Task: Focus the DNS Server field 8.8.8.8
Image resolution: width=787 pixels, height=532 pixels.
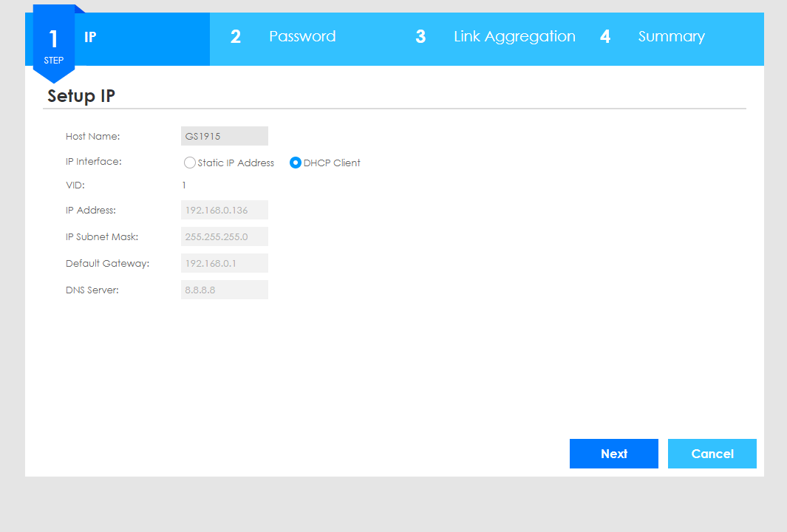Action: coord(225,290)
